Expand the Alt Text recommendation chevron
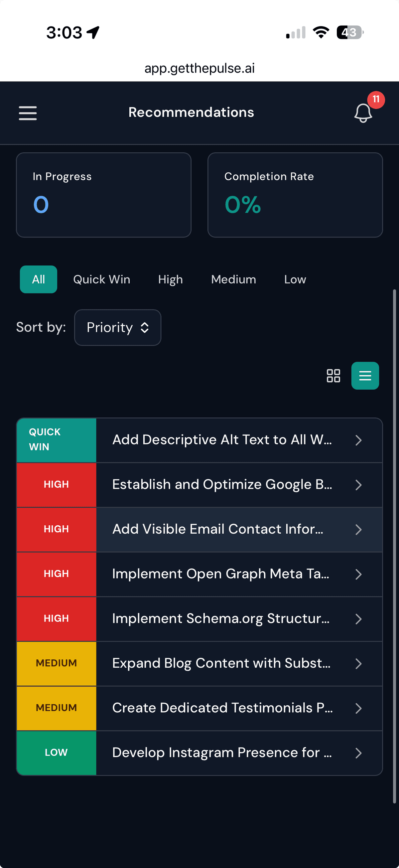The image size is (399, 868). pos(358,440)
